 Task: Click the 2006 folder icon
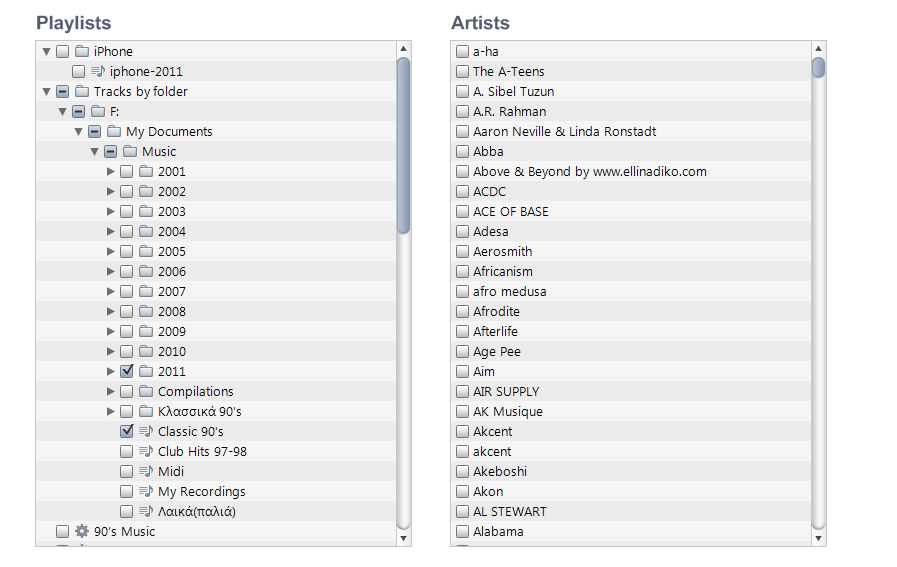coord(146,272)
